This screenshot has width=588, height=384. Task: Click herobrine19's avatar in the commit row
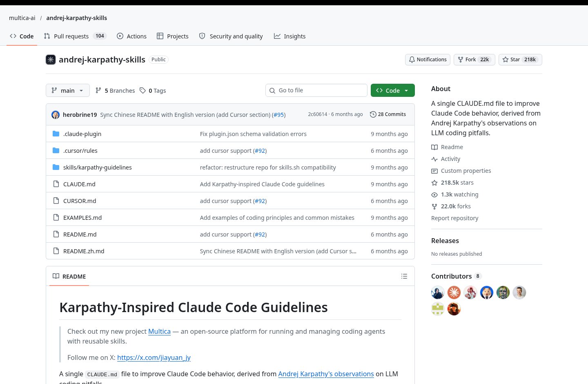56,115
